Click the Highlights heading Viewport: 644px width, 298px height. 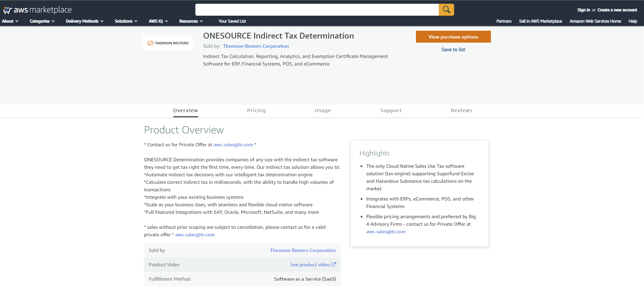(374, 153)
